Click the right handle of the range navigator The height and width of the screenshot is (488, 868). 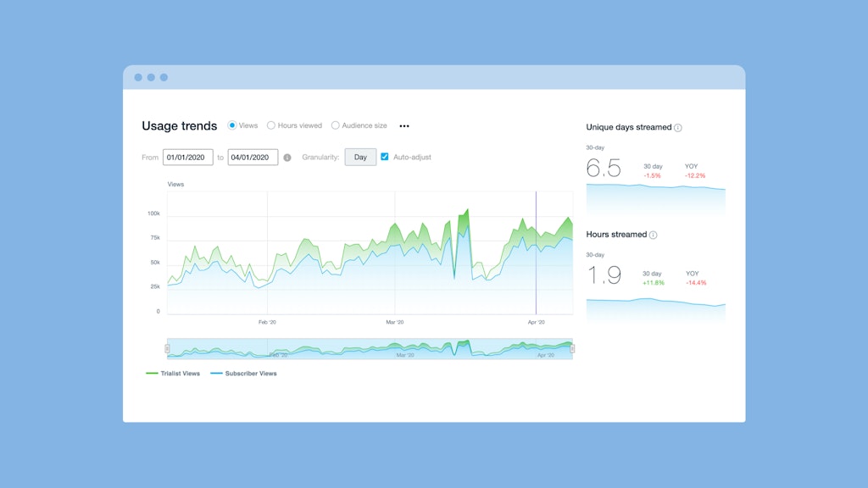pyautogui.click(x=572, y=349)
